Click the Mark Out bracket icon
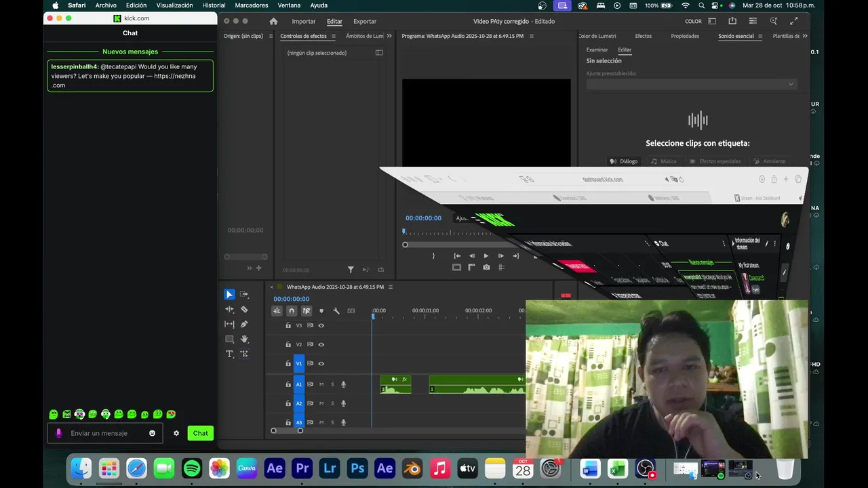868x488 pixels. (x=434, y=256)
